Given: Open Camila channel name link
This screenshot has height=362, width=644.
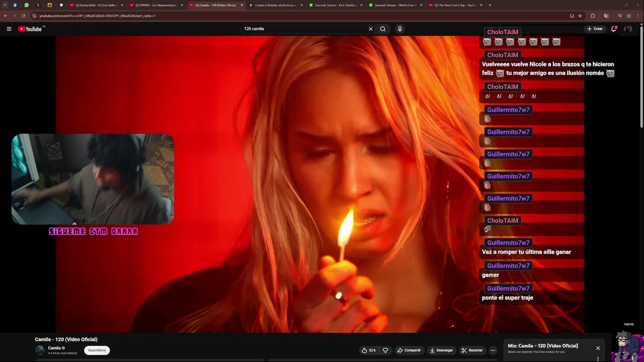Looking at the screenshot, I should [x=54, y=348].
